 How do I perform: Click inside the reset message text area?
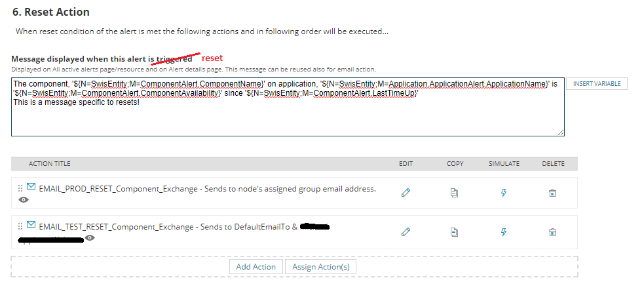pyautogui.click(x=288, y=106)
